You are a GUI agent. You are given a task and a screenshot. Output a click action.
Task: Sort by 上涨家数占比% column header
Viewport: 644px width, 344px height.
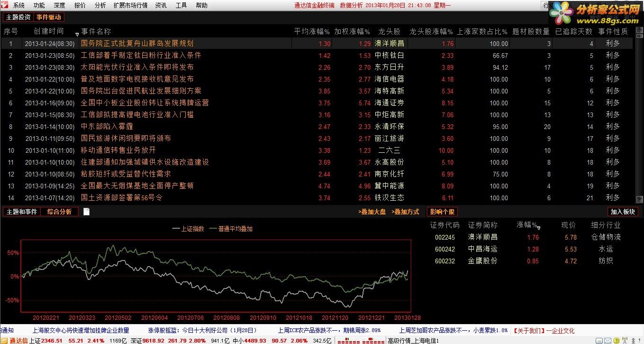(x=482, y=31)
